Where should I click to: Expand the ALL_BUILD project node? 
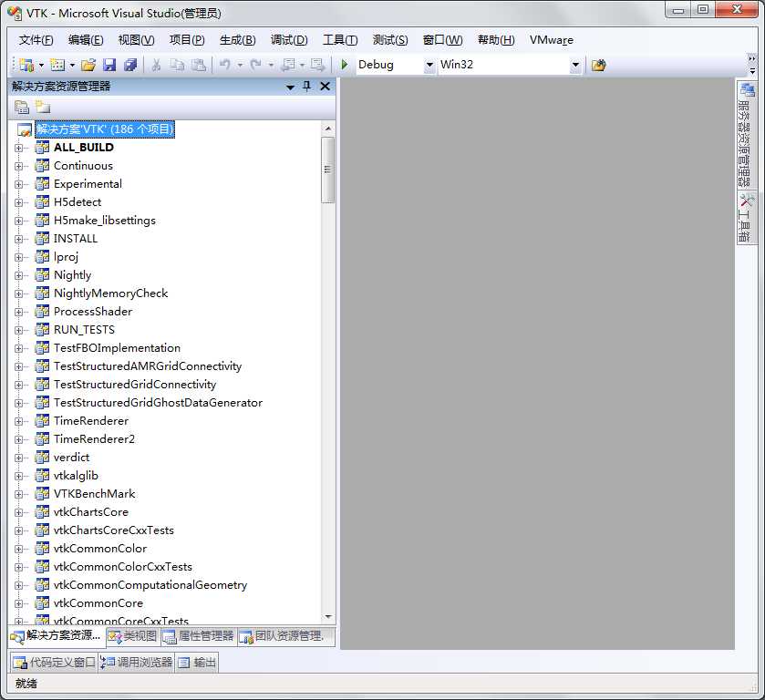tap(18, 148)
